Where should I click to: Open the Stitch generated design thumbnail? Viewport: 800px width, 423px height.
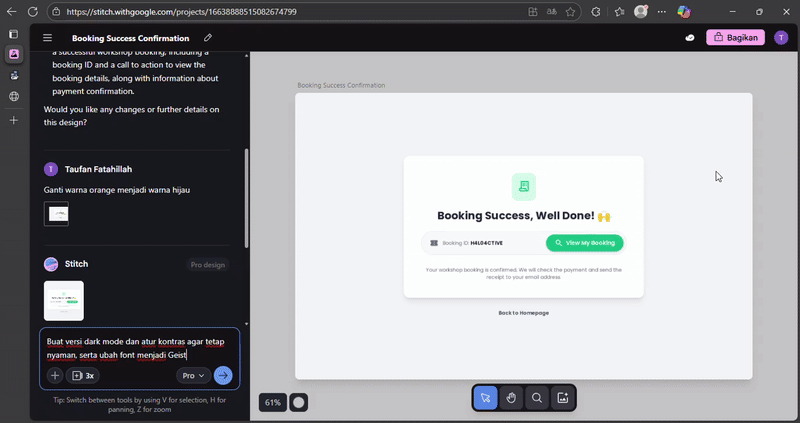(x=64, y=301)
